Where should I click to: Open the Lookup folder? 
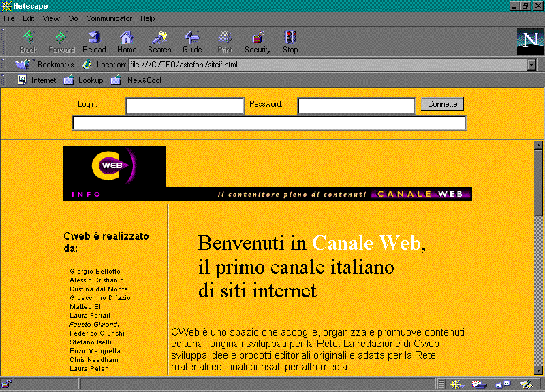[84, 80]
